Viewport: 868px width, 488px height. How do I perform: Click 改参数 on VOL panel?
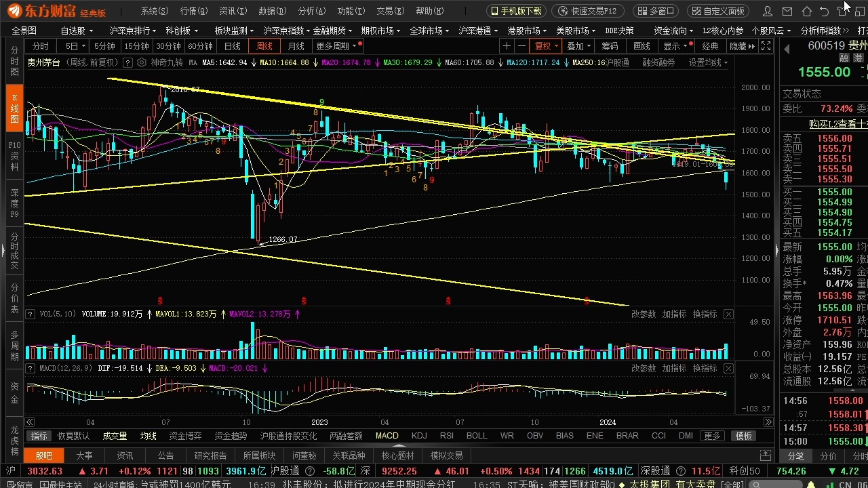(644, 314)
